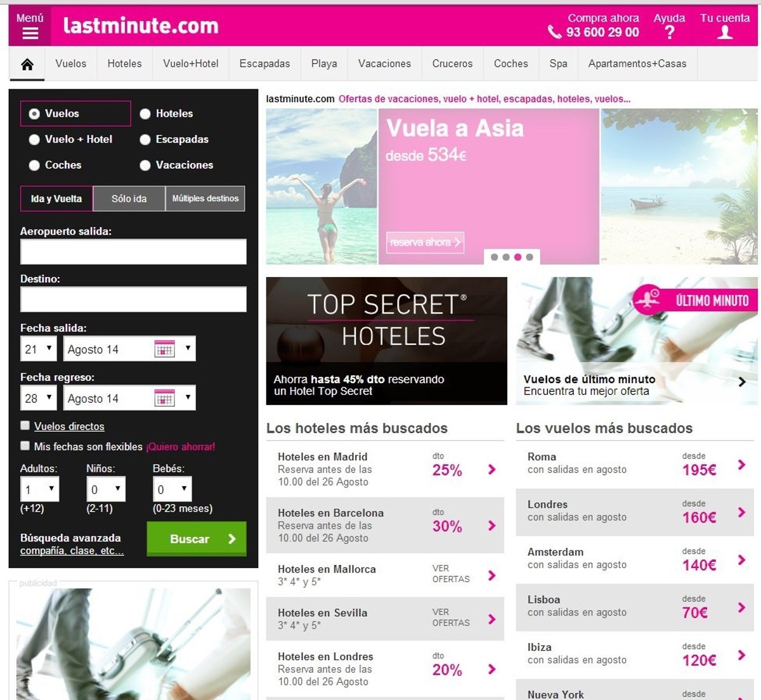
Task: Expand the departure day dropdown showing 21
Action: click(x=39, y=349)
